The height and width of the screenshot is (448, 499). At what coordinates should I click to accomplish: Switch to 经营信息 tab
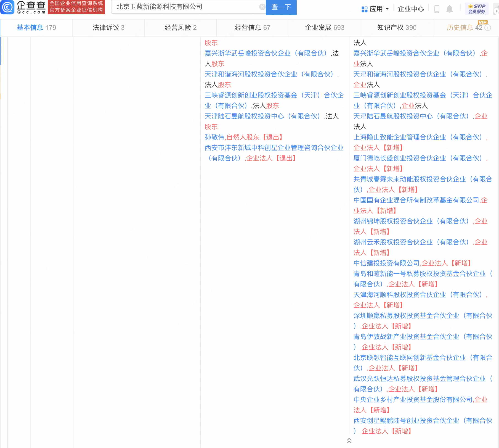point(253,28)
